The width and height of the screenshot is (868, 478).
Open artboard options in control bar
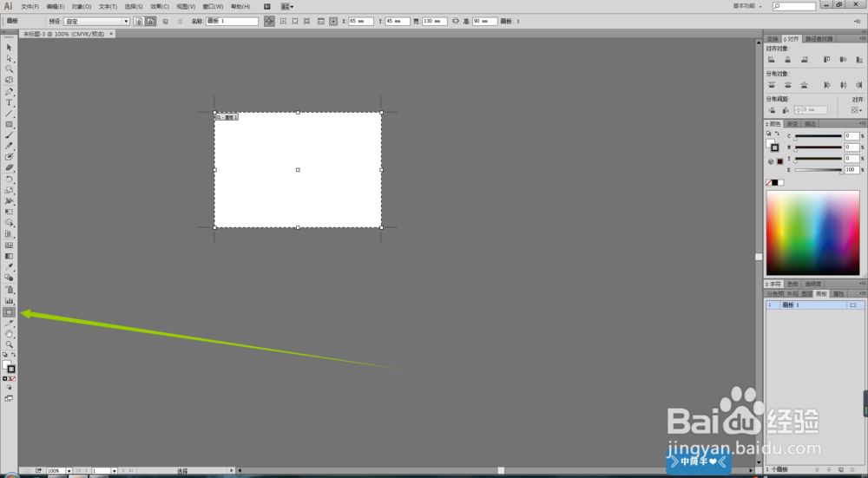pos(321,21)
